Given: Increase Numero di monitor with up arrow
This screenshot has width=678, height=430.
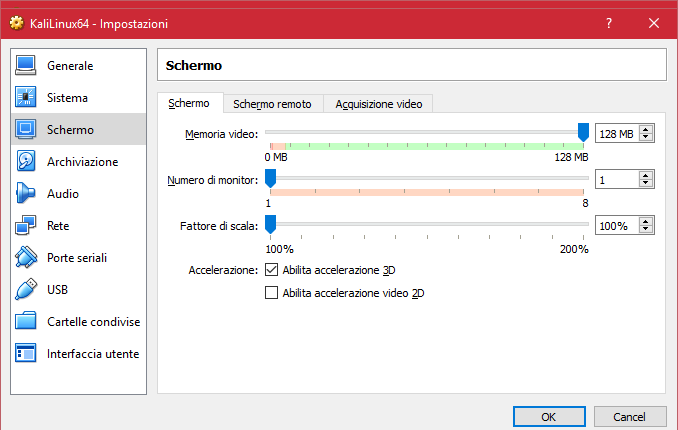Looking at the screenshot, I should (x=646, y=176).
